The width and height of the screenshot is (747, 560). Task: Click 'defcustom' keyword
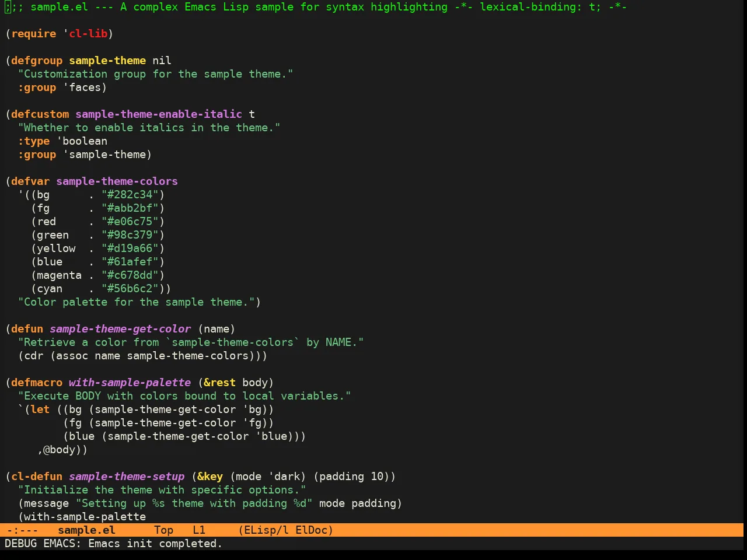coord(40,114)
